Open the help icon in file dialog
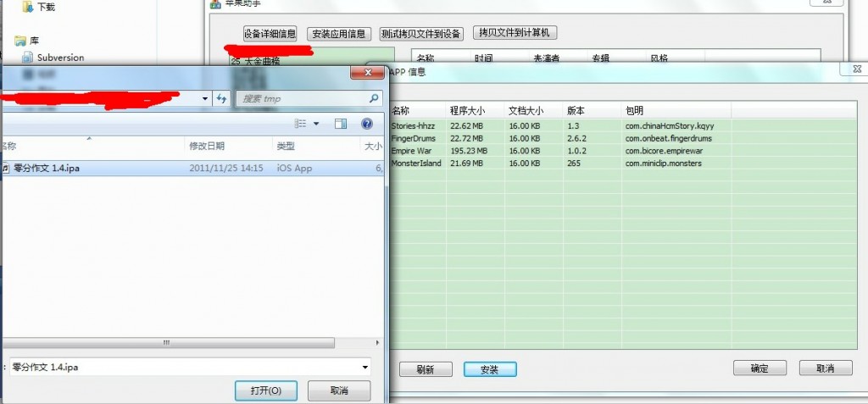Image resolution: width=868 pixels, height=404 pixels. click(367, 124)
